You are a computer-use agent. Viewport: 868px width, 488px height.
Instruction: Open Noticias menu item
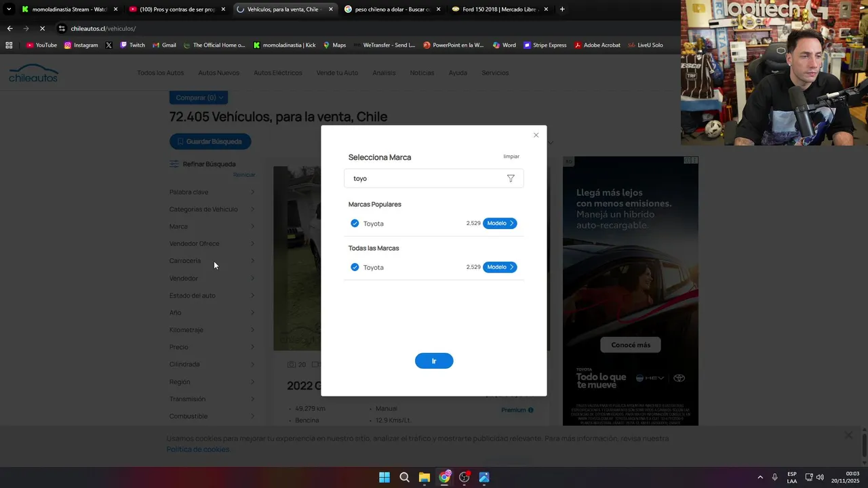click(422, 73)
